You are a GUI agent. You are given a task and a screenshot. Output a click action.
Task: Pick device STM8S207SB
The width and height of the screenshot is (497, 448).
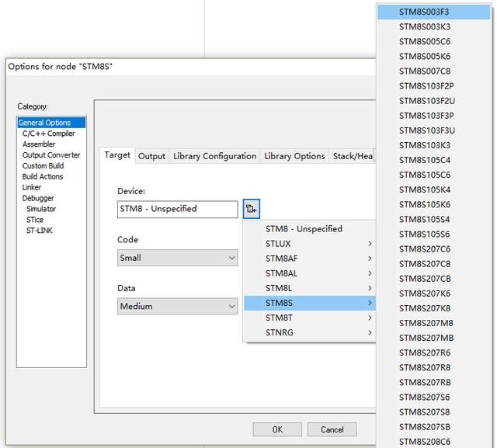pyautogui.click(x=433, y=427)
